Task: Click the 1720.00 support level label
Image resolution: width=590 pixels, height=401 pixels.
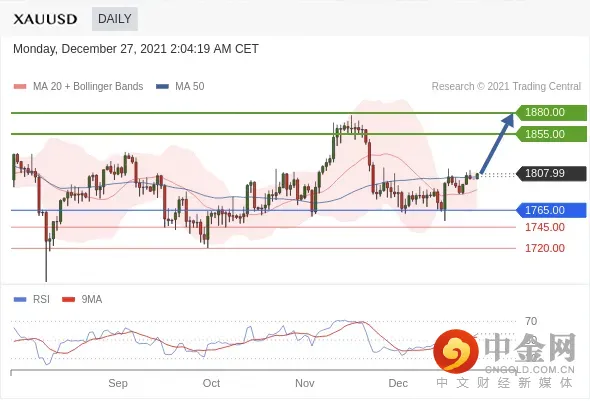Action: (x=545, y=248)
